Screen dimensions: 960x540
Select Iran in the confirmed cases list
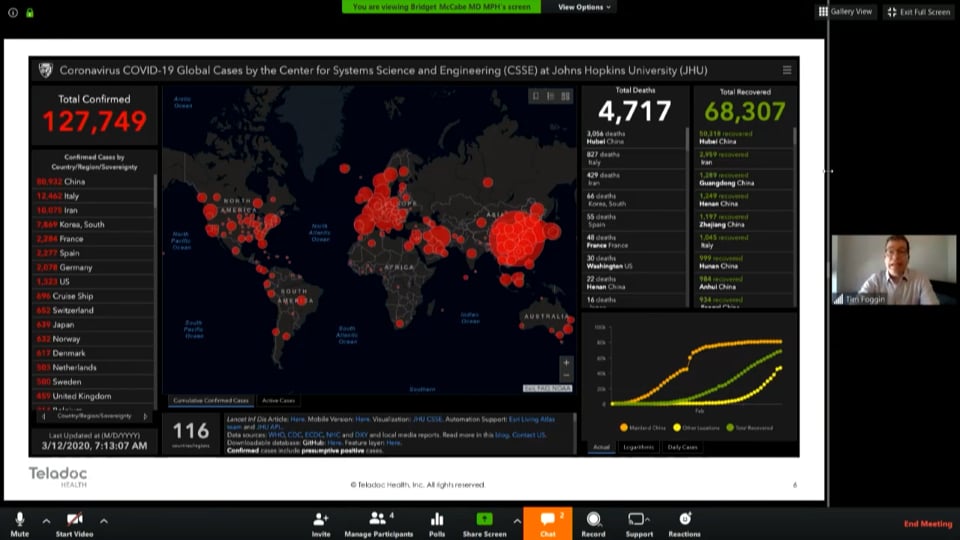pyautogui.click(x=93, y=210)
